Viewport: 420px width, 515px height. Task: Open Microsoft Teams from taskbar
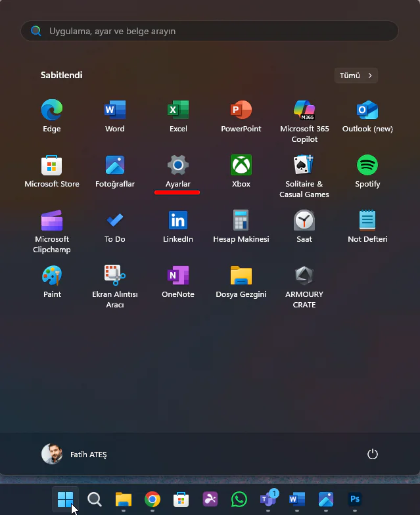click(x=268, y=499)
